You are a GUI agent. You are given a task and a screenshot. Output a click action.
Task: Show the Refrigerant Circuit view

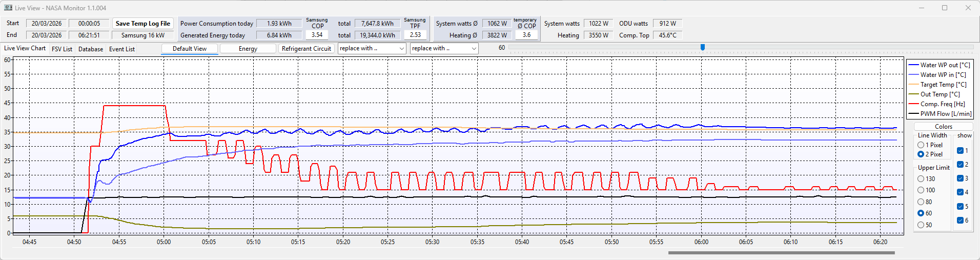307,49
